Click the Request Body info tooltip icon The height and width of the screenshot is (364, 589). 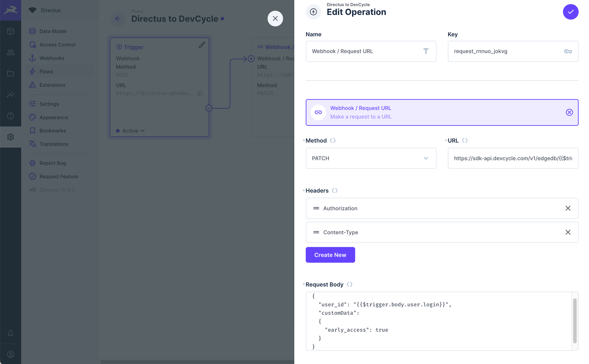click(349, 285)
